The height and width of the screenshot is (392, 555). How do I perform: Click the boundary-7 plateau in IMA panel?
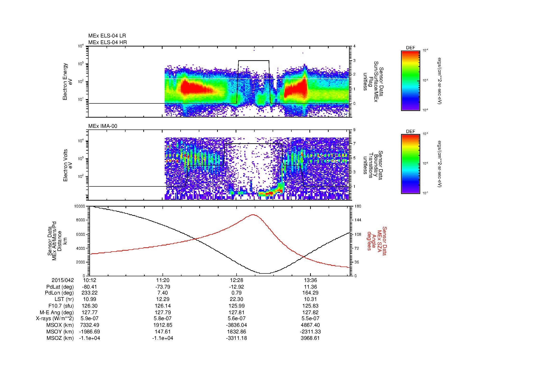(253, 144)
